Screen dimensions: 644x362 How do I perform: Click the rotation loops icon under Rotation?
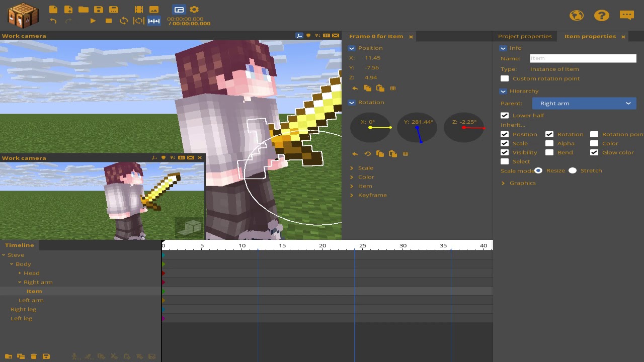(368, 154)
